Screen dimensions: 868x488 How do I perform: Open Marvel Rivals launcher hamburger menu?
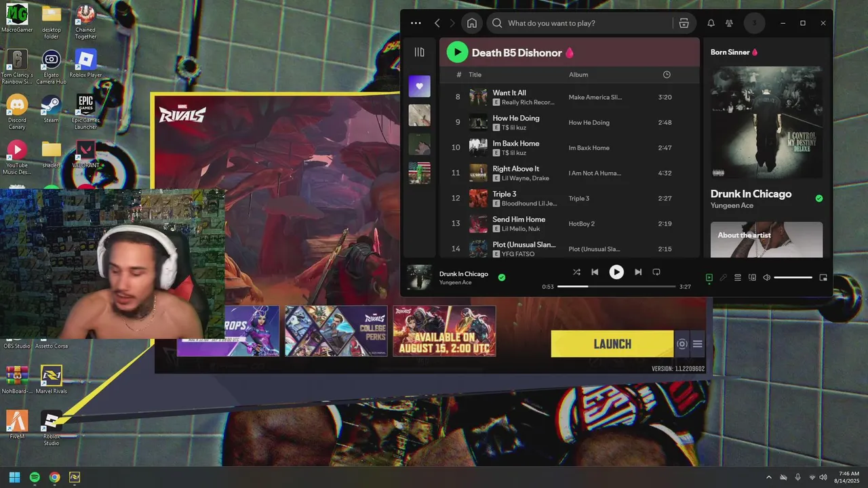(x=697, y=344)
